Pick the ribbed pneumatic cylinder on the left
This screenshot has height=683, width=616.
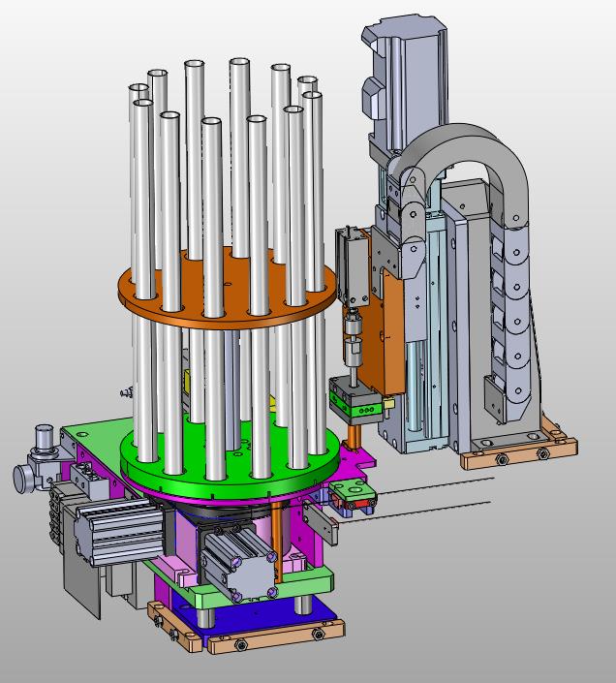pos(120,532)
